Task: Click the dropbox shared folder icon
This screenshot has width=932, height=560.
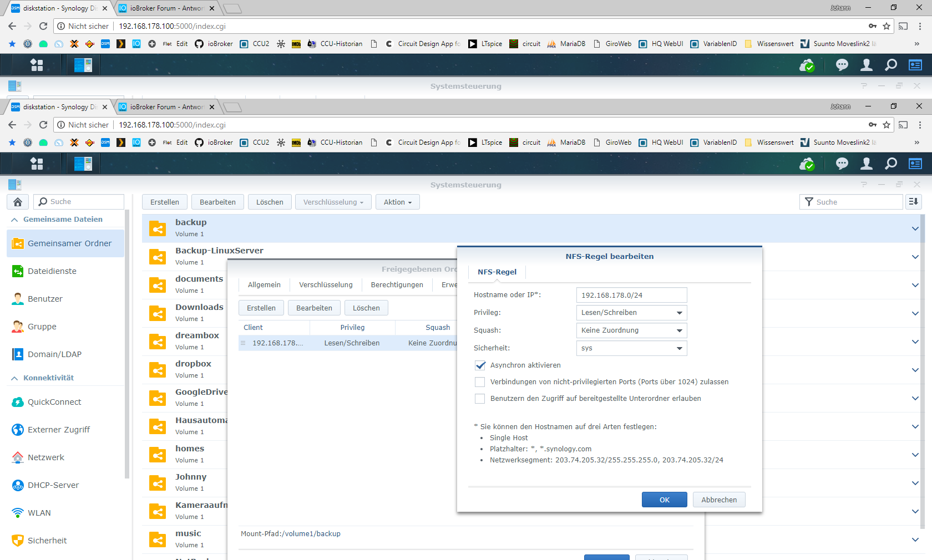Action: click(x=158, y=370)
